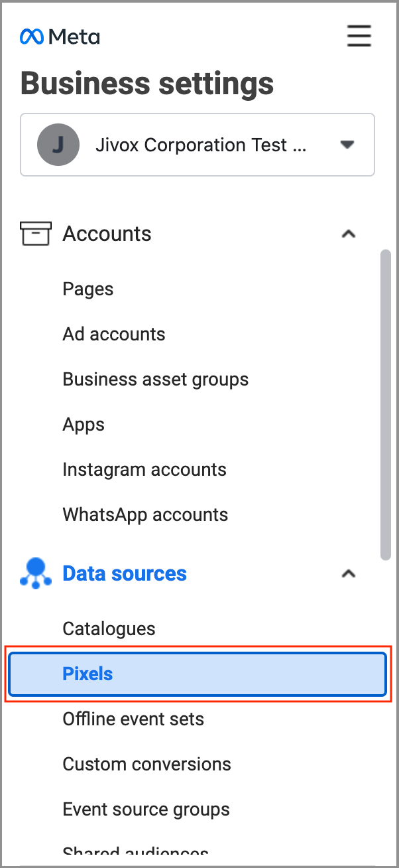Open the Apps settings page
This screenshot has width=399, height=868.
coord(84,424)
